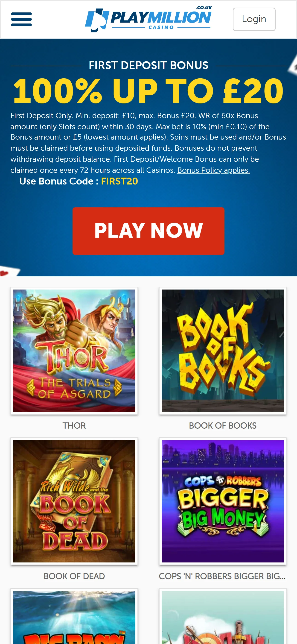The image size is (297, 644).
Task: Click the BOOK OF BOOKS title label
Action: tap(222, 425)
